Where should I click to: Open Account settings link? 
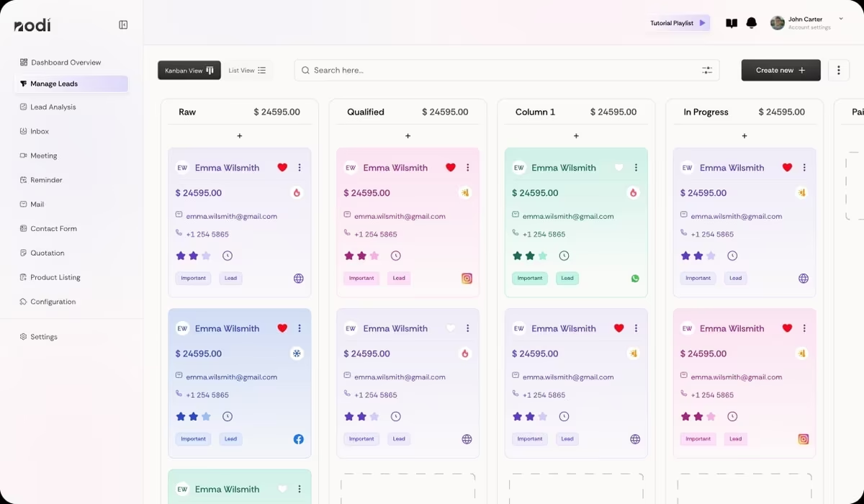809,28
